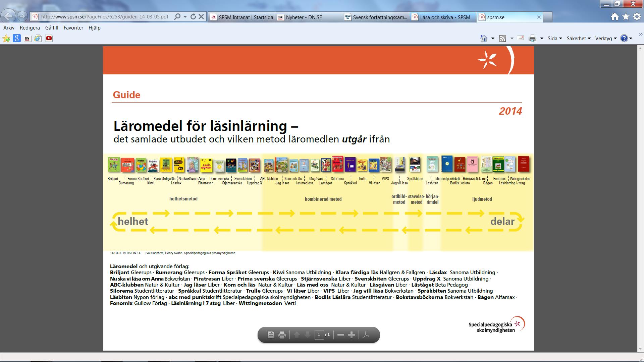Viewport: 644px width, 362px height.
Task: Expand the Help icon dropdown arrow
Action: [x=631, y=39]
